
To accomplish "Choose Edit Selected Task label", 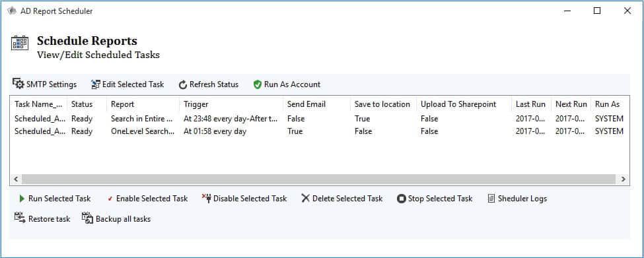I will tap(133, 84).
